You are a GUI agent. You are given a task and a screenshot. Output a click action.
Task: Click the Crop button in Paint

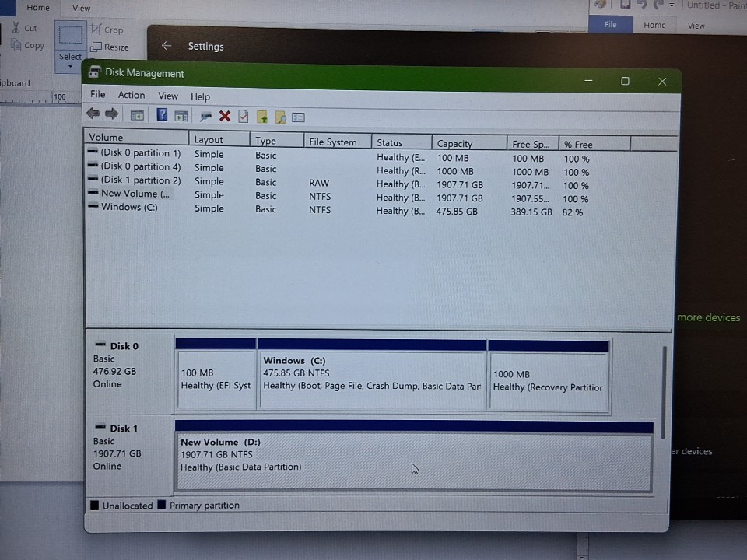click(107, 30)
